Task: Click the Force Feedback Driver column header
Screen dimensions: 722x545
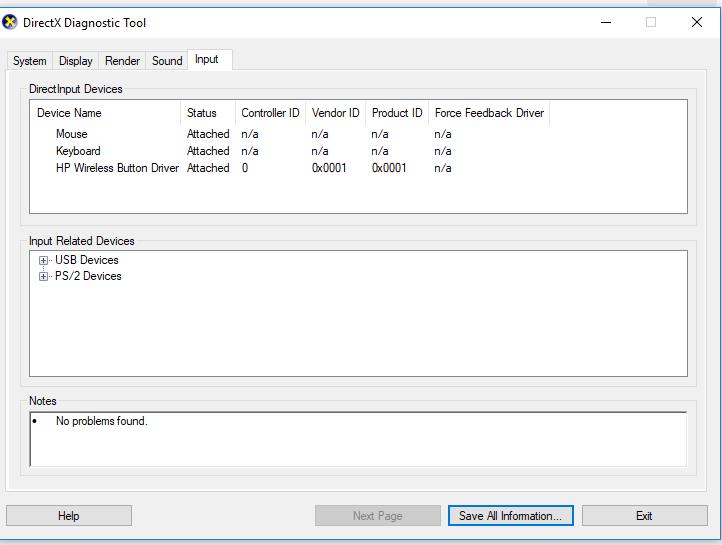Action: (489, 113)
